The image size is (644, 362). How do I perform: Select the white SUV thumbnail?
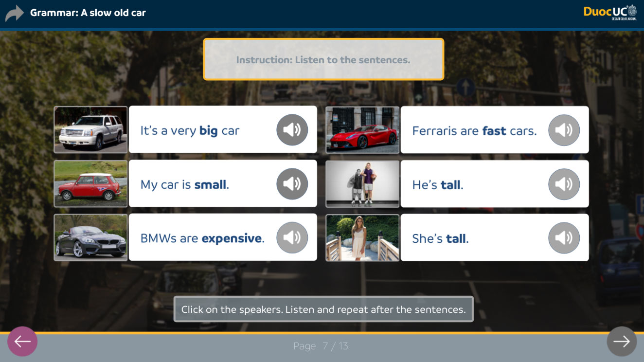91,130
